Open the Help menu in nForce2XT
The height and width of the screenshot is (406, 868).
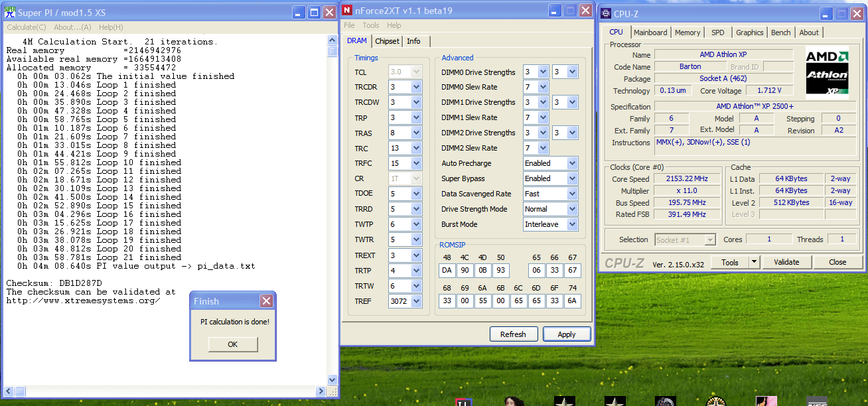(x=394, y=25)
